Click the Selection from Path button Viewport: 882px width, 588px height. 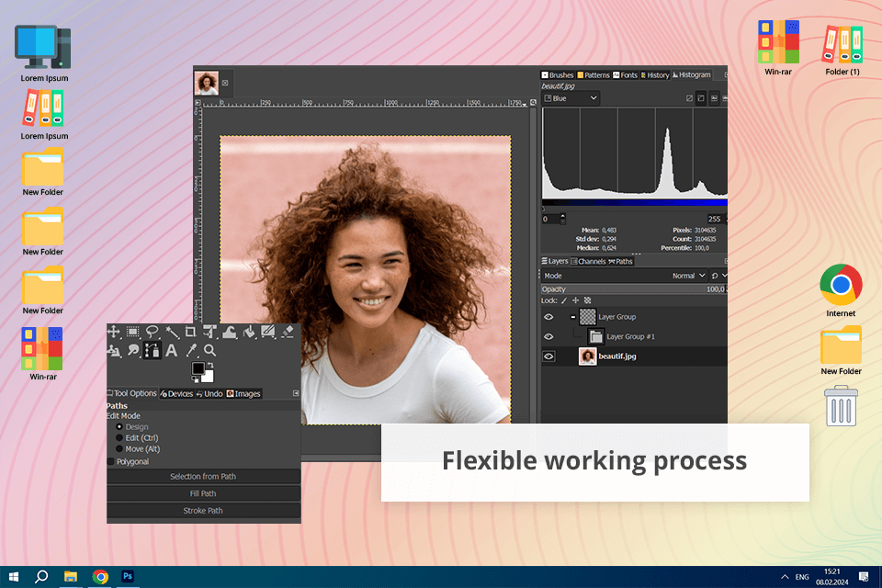[x=203, y=477]
